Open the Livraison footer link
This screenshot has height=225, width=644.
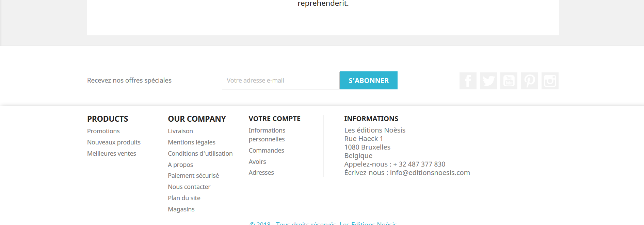click(180, 131)
